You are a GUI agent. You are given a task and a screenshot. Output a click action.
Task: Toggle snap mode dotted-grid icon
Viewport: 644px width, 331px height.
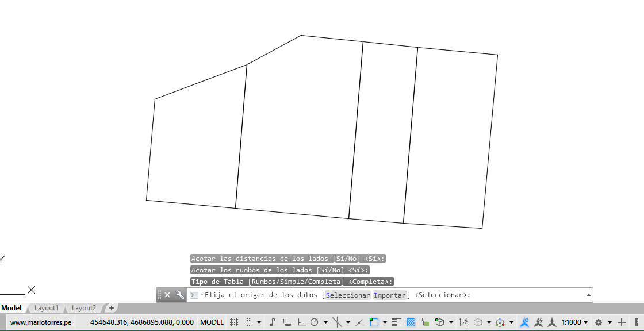(x=247, y=322)
